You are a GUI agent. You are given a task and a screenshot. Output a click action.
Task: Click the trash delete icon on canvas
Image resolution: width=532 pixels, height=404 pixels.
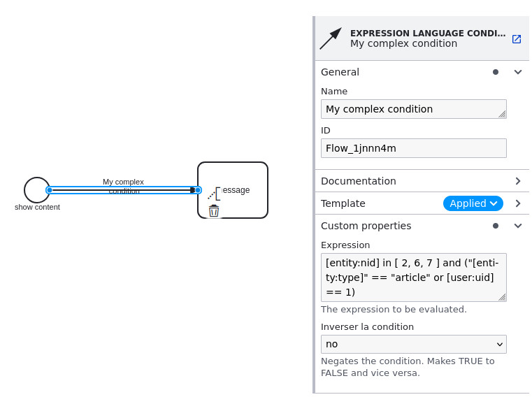[x=214, y=210]
